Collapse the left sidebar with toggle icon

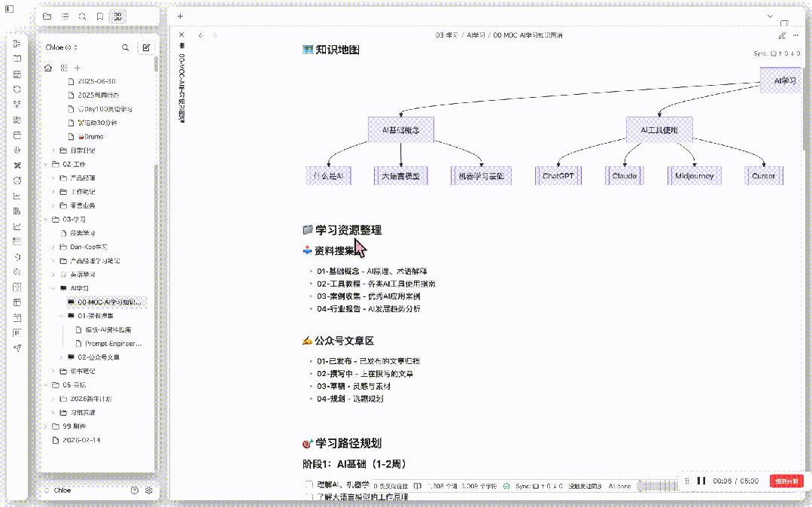9,9
